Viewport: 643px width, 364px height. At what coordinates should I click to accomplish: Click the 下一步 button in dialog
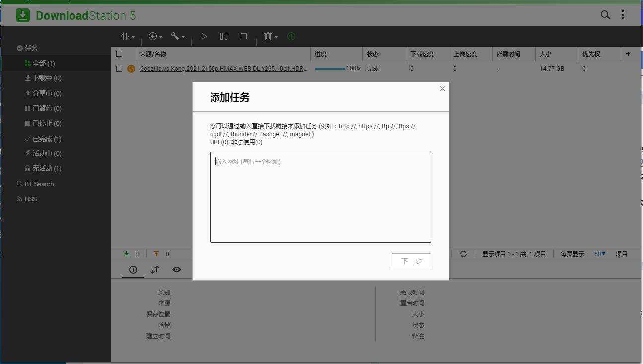(x=411, y=260)
